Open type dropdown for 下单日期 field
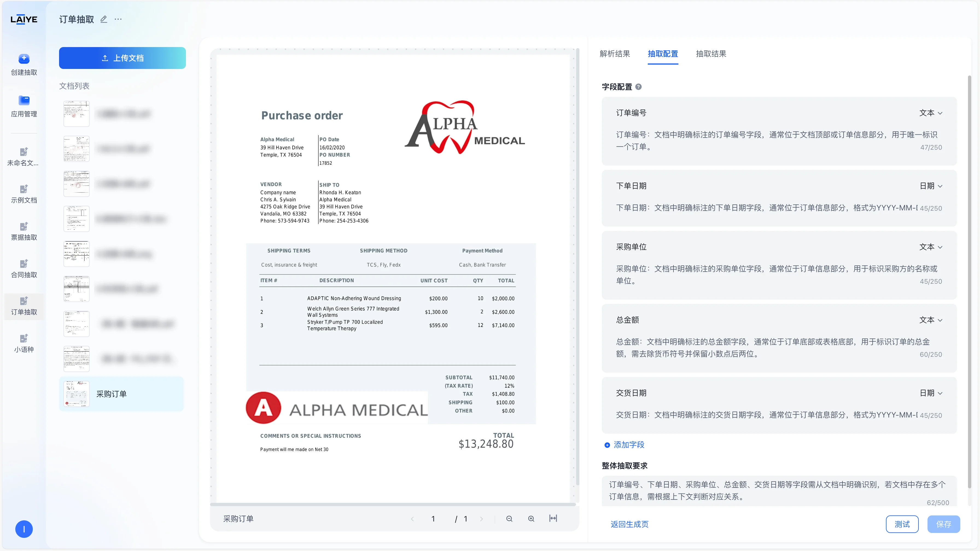 pos(931,186)
